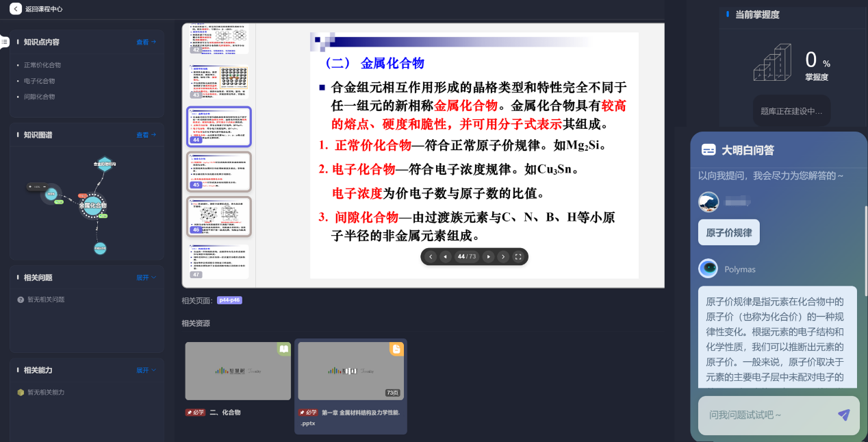Click the play backward triangle in the slide controls
The image size is (868, 442).
[446, 257]
